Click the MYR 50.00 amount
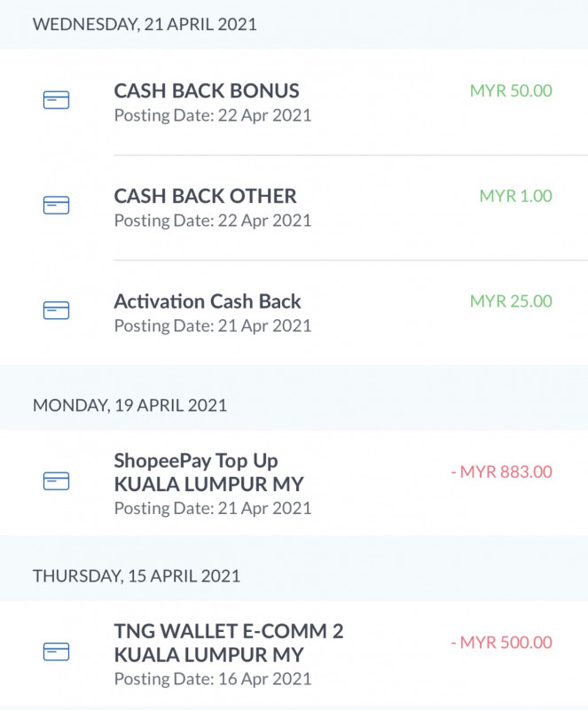The image size is (588, 710). point(511,90)
